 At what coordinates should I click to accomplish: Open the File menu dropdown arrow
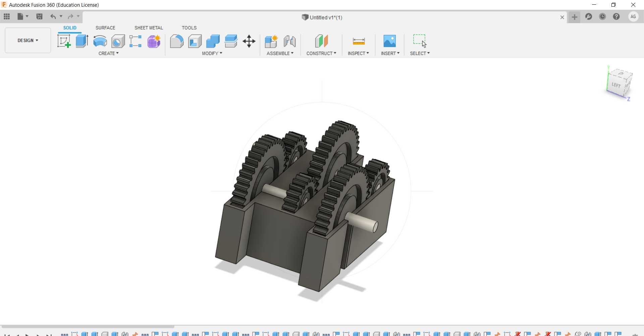coord(27,16)
